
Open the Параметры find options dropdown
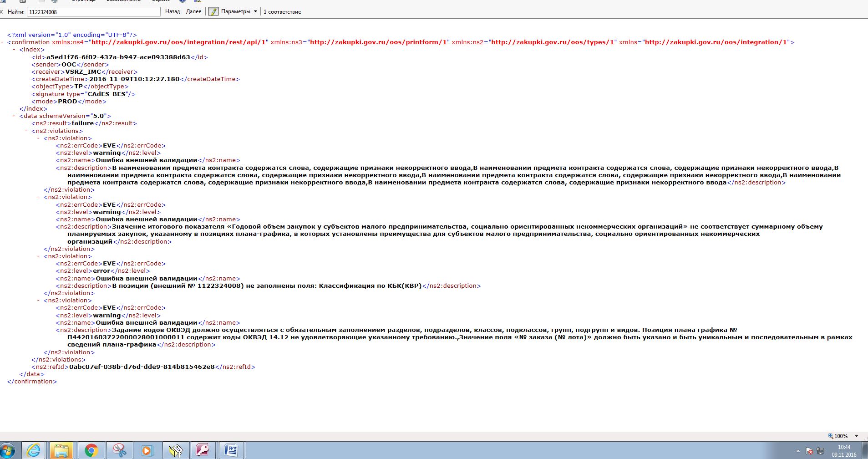coord(239,12)
